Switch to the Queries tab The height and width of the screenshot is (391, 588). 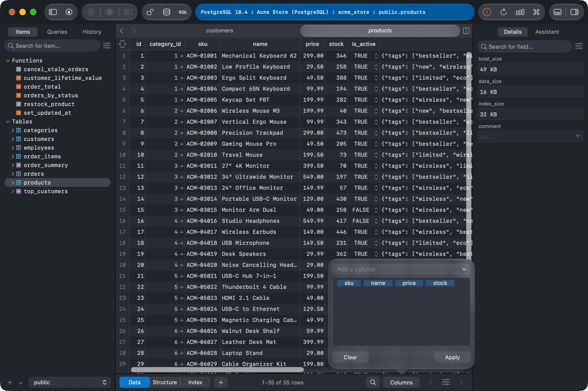coord(57,32)
